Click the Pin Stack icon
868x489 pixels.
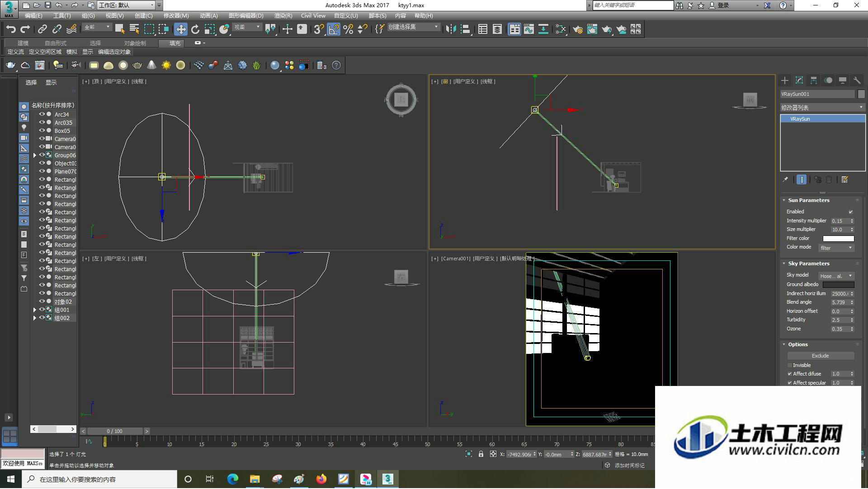785,180
